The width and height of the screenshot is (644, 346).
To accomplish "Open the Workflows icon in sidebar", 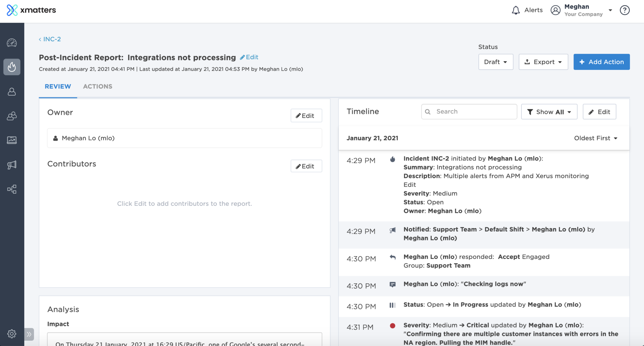I will pyautogui.click(x=12, y=189).
